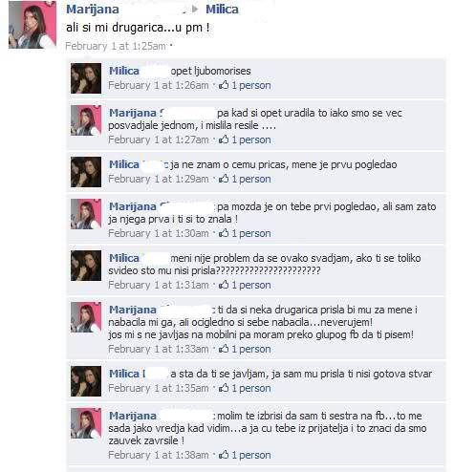Open Milica's avatar on 'opet ljubomorises' comment
Screen dimensions: 476x472
click(x=86, y=78)
